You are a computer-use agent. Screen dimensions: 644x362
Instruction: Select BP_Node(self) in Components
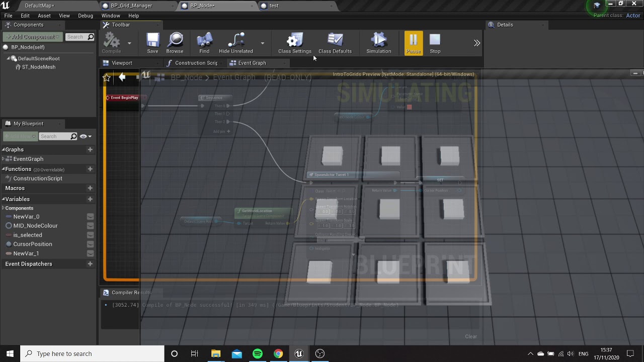coord(28,47)
